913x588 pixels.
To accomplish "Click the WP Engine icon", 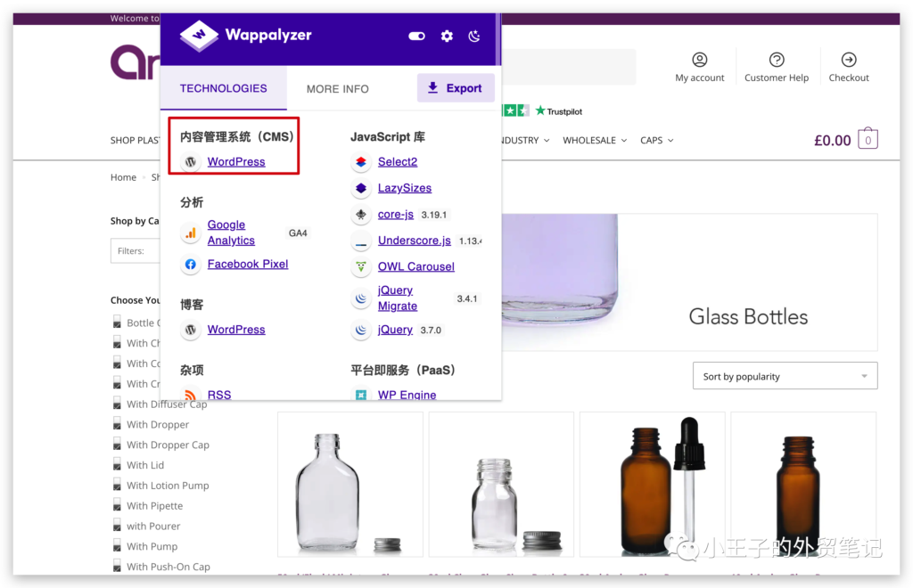I will (361, 395).
